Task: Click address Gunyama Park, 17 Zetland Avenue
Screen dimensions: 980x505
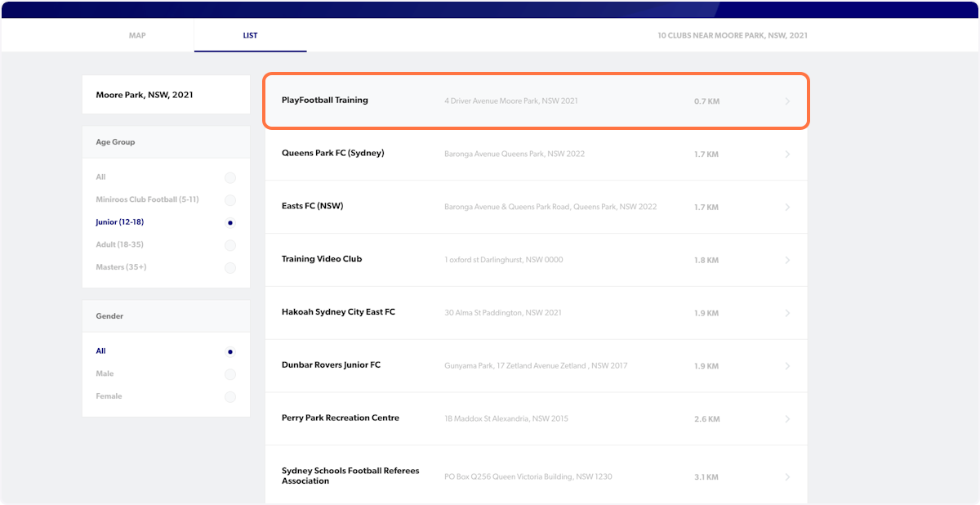Action: pos(536,366)
